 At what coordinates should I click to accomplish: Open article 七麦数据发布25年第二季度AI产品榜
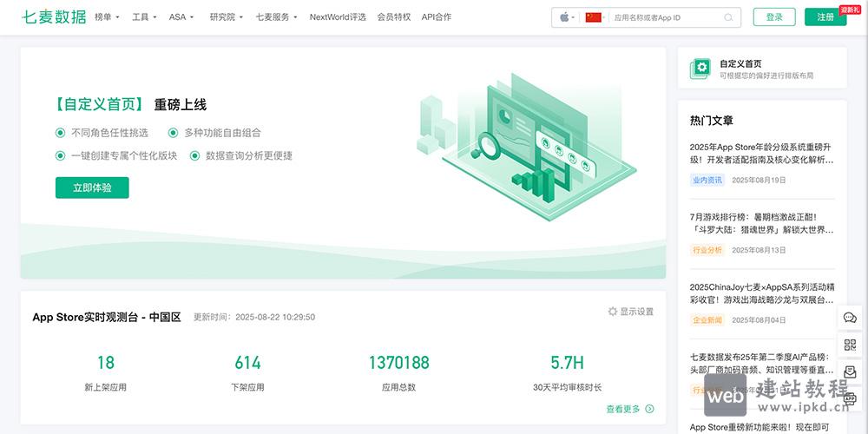[x=762, y=363]
